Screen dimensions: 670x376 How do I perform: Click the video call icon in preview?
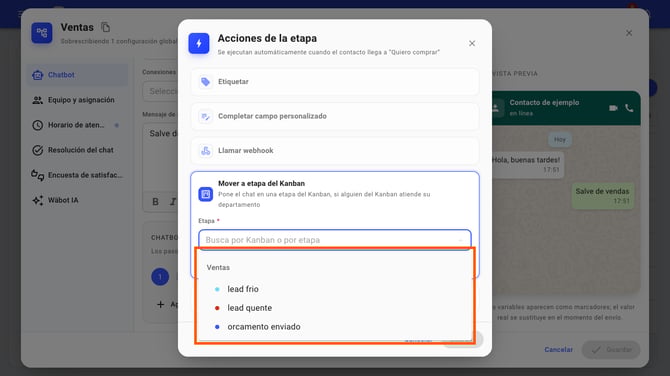point(613,108)
